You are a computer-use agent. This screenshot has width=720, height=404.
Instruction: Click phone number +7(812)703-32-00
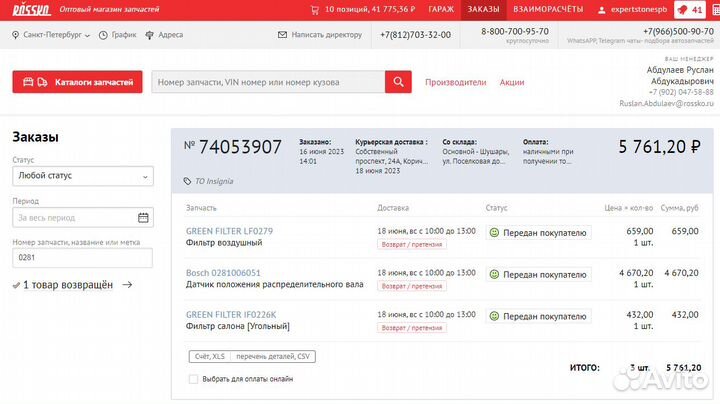click(x=415, y=35)
